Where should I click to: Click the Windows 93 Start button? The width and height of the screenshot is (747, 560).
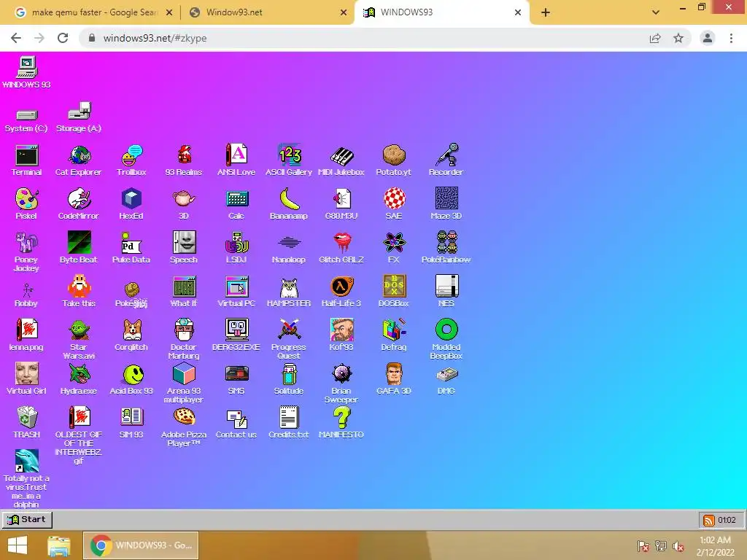[27, 519]
